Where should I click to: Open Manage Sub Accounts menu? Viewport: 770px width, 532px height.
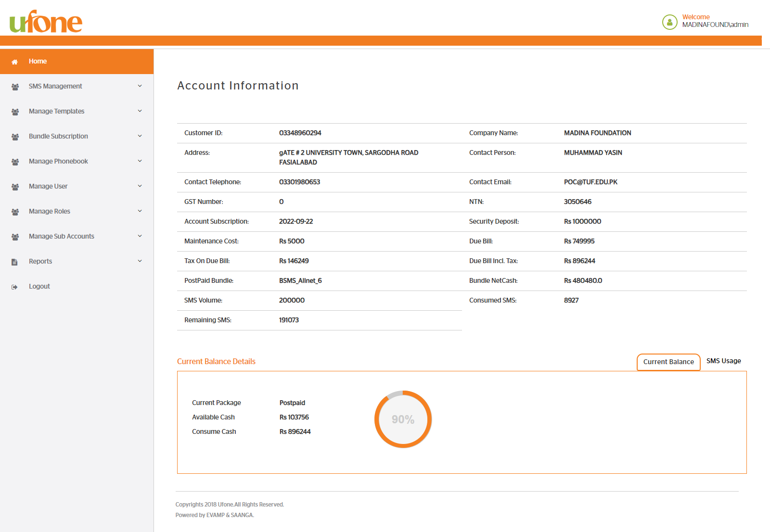click(77, 237)
